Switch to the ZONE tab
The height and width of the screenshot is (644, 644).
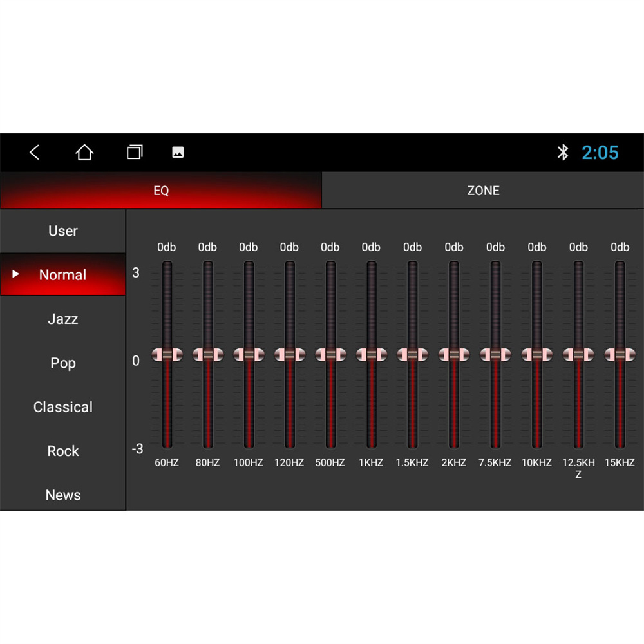[482, 191]
